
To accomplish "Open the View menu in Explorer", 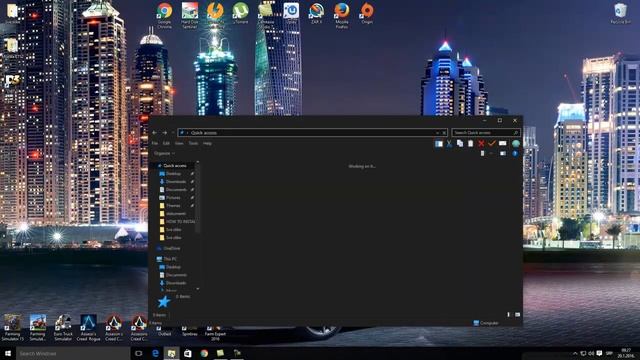I will click(x=179, y=143).
